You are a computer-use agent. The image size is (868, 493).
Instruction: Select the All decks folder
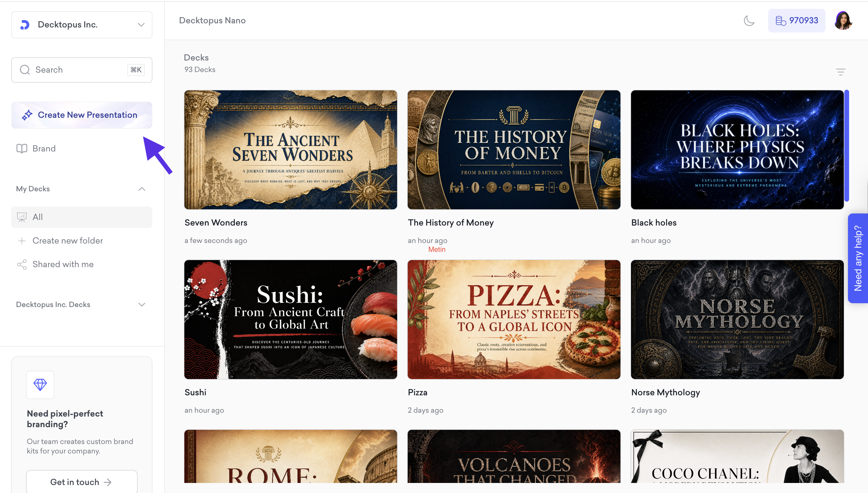click(x=82, y=217)
